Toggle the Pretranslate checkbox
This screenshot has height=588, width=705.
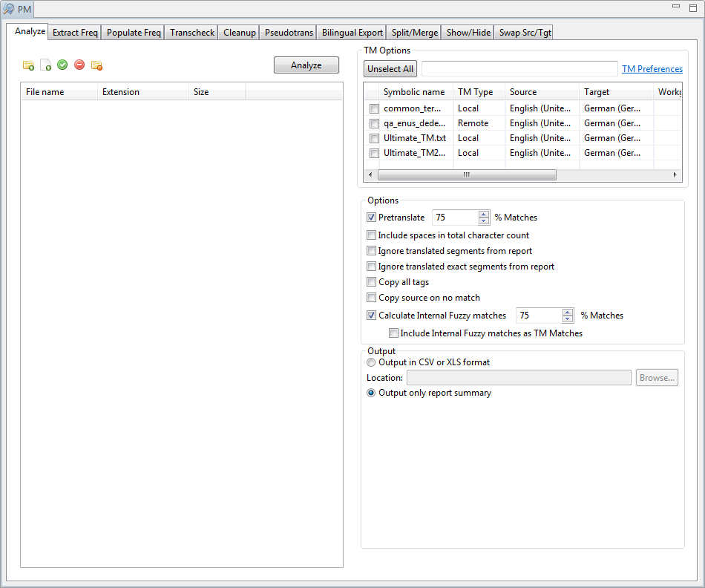click(x=372, y=218)
